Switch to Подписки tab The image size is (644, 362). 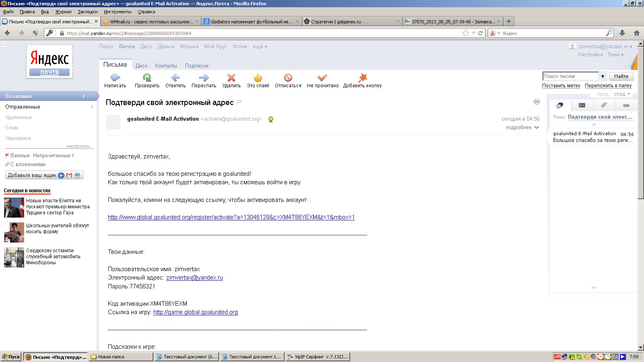tap(196, 66)
